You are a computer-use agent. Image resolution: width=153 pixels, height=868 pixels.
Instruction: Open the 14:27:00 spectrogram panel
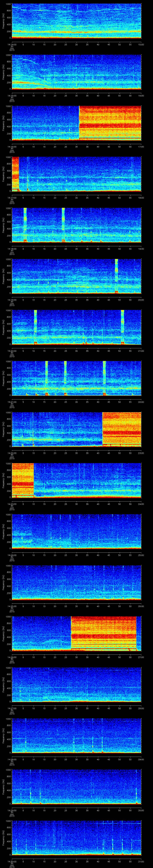coord(76,684)
